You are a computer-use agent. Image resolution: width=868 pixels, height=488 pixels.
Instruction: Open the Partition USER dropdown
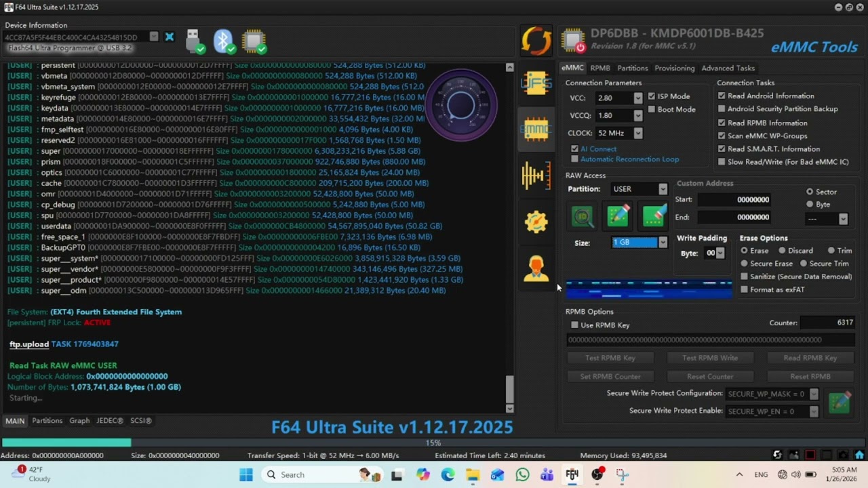(x=663, y=189)
